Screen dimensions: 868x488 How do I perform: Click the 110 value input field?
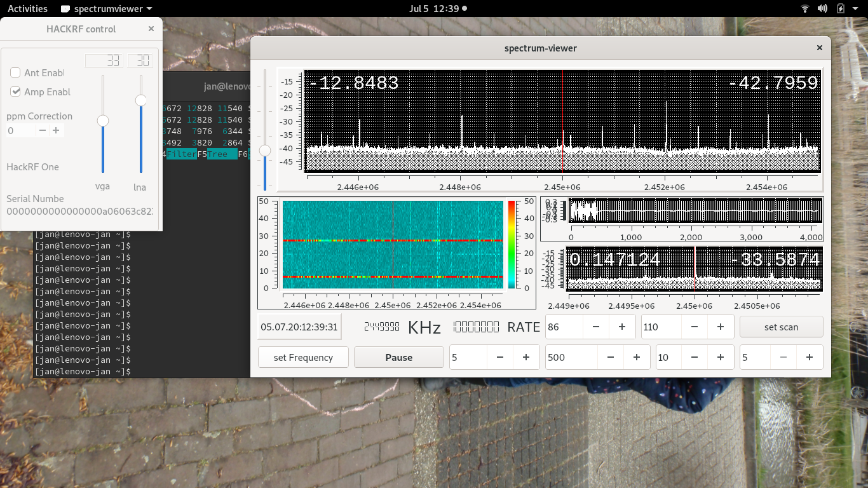661,327
